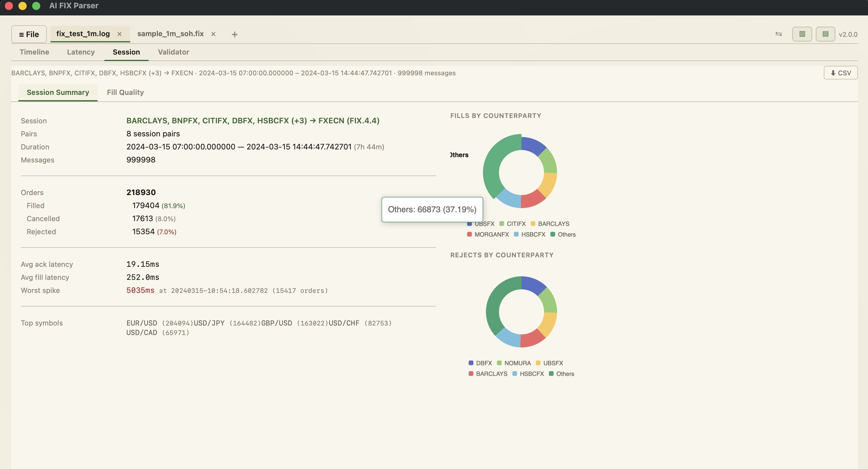Click the CITIFX legend entry under Fills chart
The width and height of the screenshot is (868, 469).
coord(513,224)
